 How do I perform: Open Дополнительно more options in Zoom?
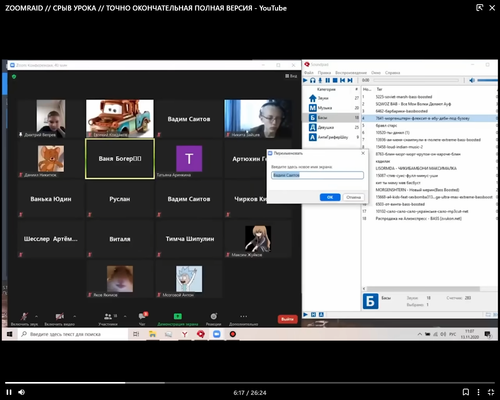click(244, 318)
